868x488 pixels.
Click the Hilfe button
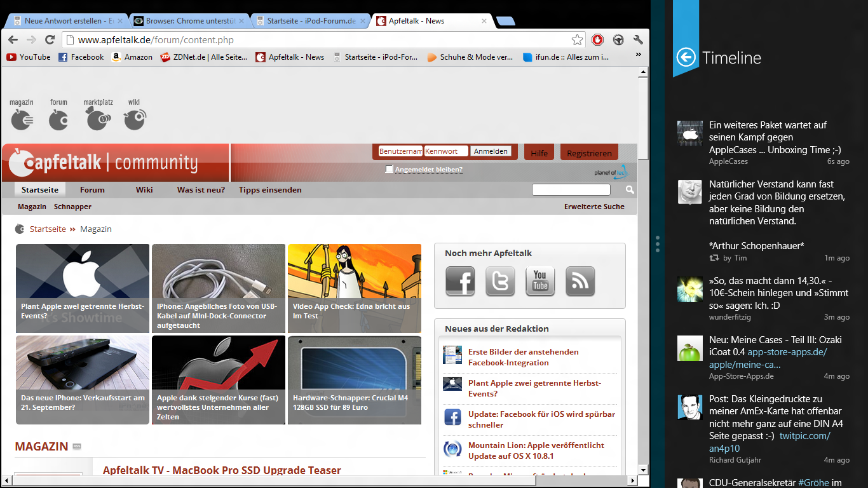pos(539,152)
